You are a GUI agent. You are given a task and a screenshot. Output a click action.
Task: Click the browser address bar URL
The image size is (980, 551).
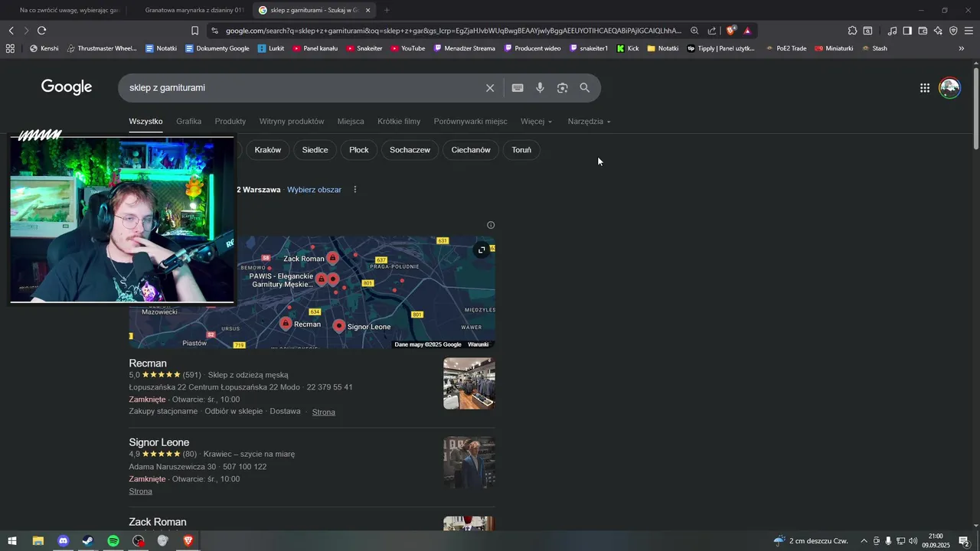[x=452, y=31]
